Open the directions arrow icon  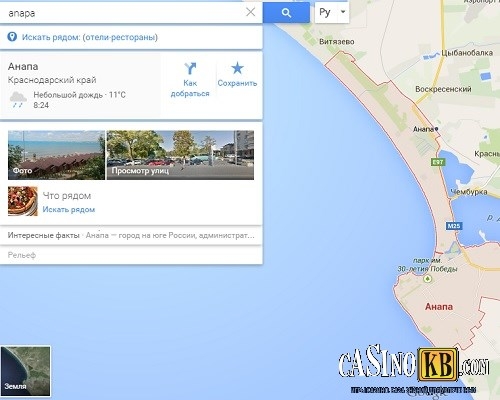pos(190,69)
